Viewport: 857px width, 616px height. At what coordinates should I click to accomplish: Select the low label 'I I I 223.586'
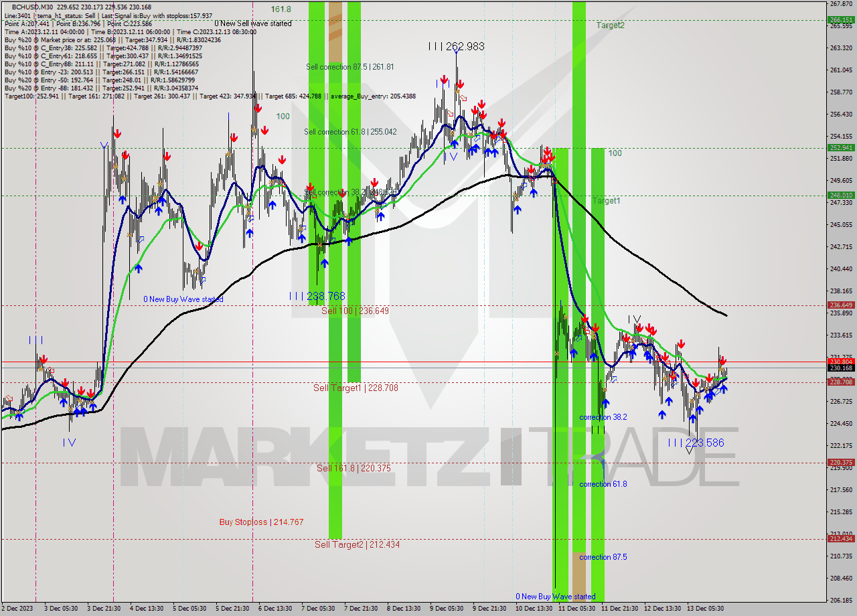click(x=696, y=443)
